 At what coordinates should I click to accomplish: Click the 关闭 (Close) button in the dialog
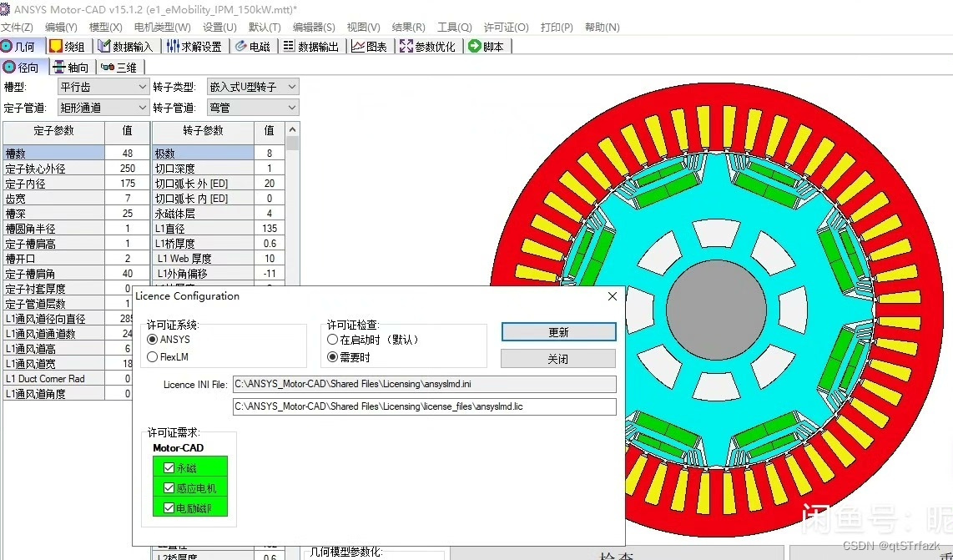pyautogui.click(x=558, y=358)
